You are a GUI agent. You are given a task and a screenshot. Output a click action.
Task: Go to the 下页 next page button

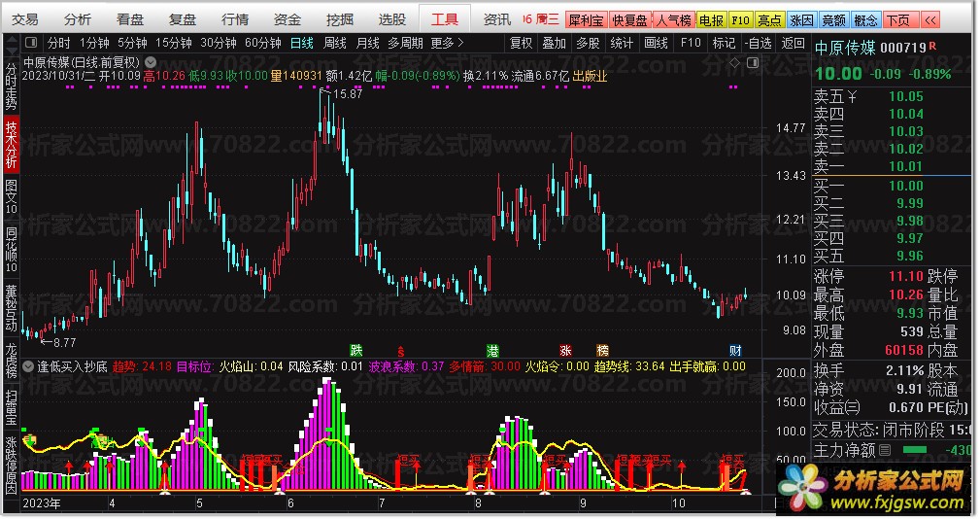[x=900, y=20]
